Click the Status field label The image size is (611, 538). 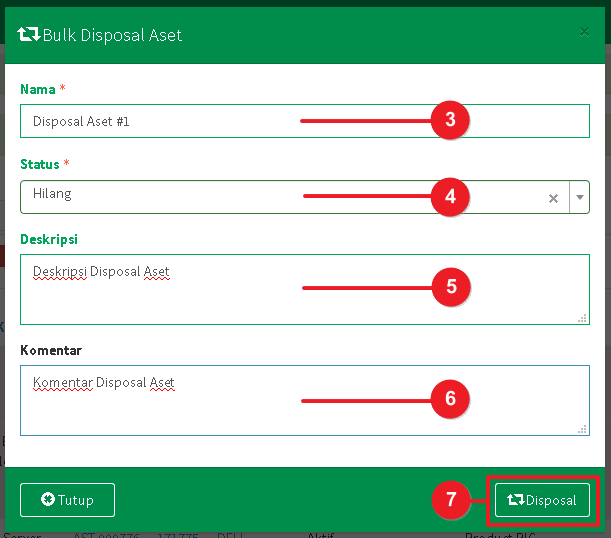coord(40,164)
